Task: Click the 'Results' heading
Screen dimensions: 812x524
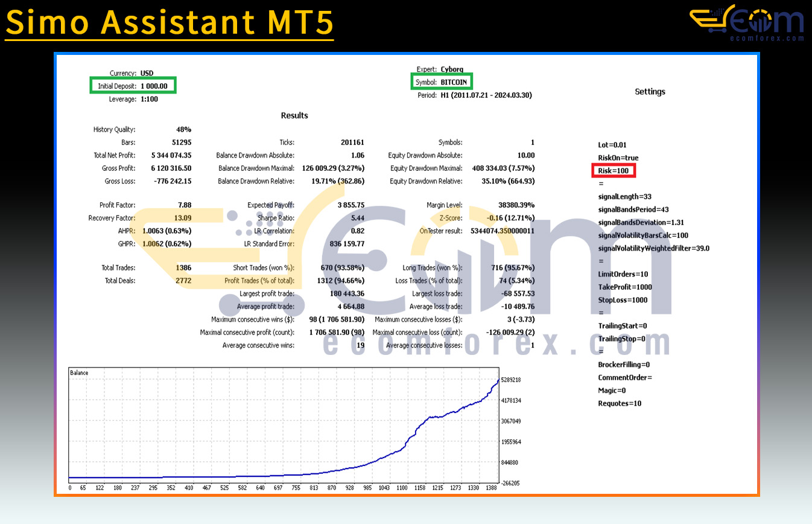Action: [294, 115]
